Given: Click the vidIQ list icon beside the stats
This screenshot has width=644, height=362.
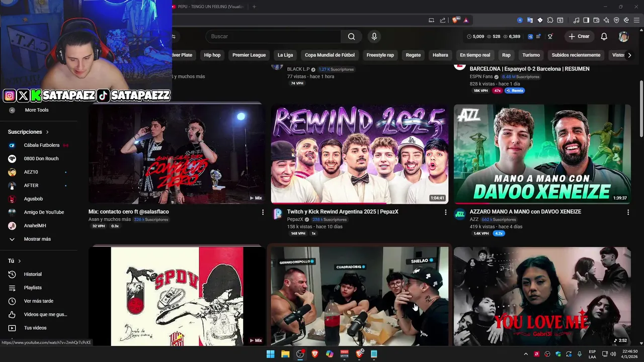Looking at the screenshot, I should pos(538,36).
